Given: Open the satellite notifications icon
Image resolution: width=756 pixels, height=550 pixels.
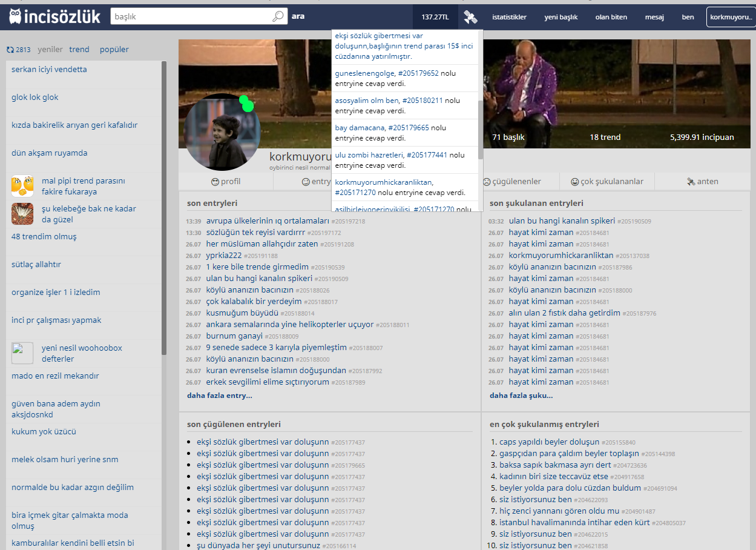Looking at the screenshot, I should tap(470, 18).
